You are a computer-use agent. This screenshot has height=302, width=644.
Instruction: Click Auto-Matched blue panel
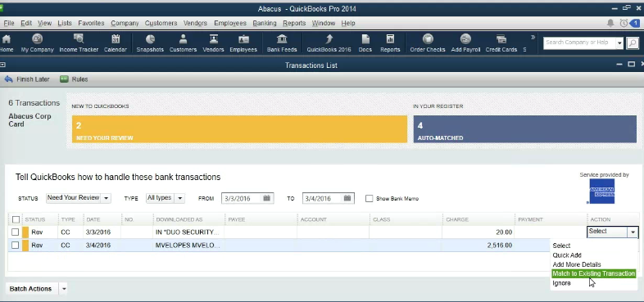(525, 129)
